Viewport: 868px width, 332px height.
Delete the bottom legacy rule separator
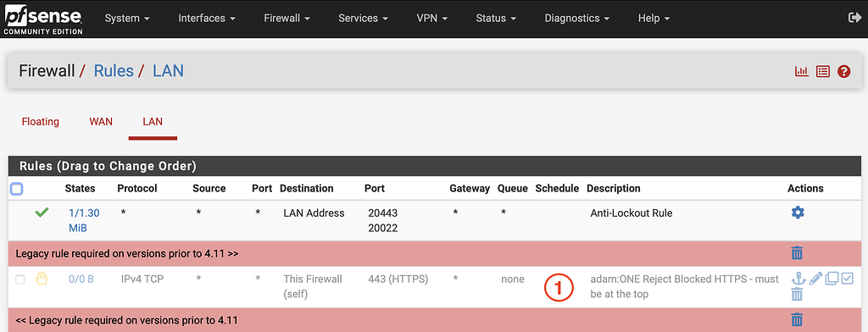click(797, 320)
